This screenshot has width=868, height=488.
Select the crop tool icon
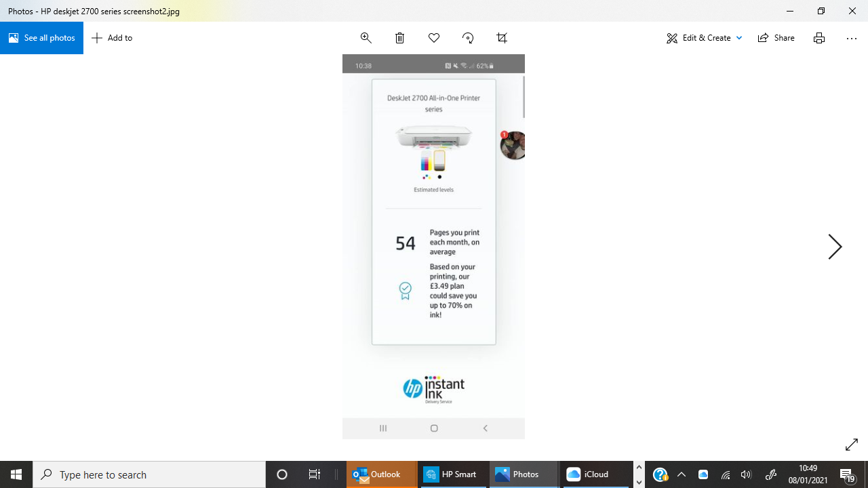coord(502,38)
